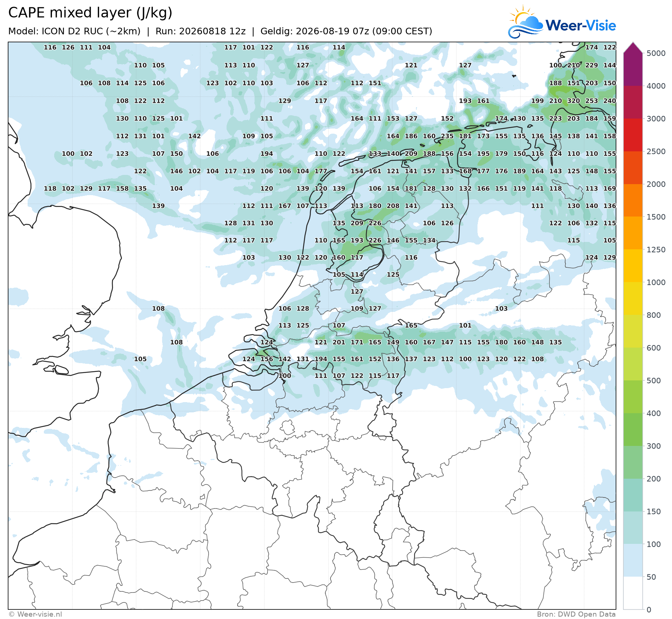
Task: Select the light blue 50-100 legend band
Action: click(x=633, y=560)
